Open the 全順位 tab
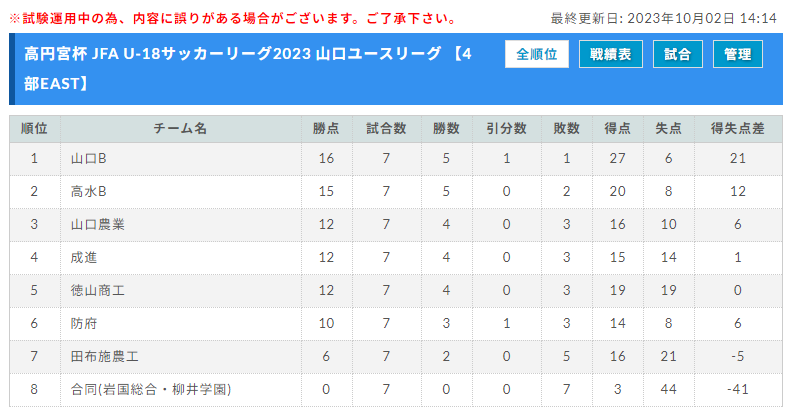Viewport: 791px width, 417px height. click(x=537, y=54)
